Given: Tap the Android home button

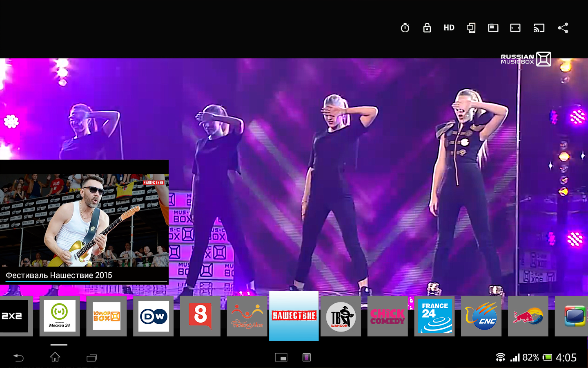Looking at the screenshot, I should [55, 357].
